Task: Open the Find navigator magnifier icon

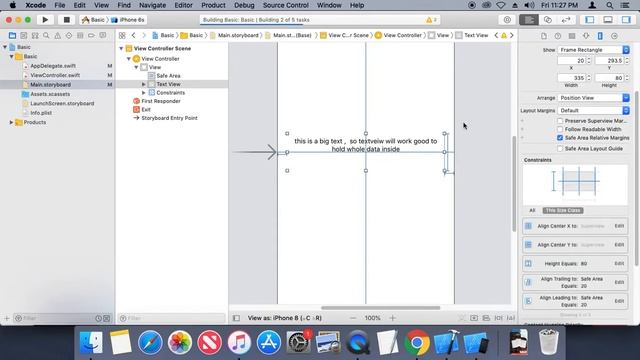Action: (46, 36)
